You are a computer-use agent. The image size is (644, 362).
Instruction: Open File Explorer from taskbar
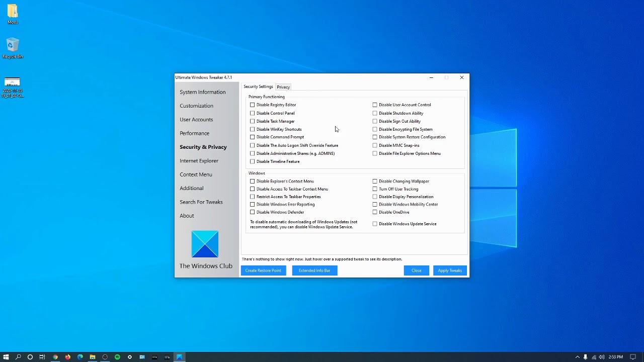[x=93, y=357]
